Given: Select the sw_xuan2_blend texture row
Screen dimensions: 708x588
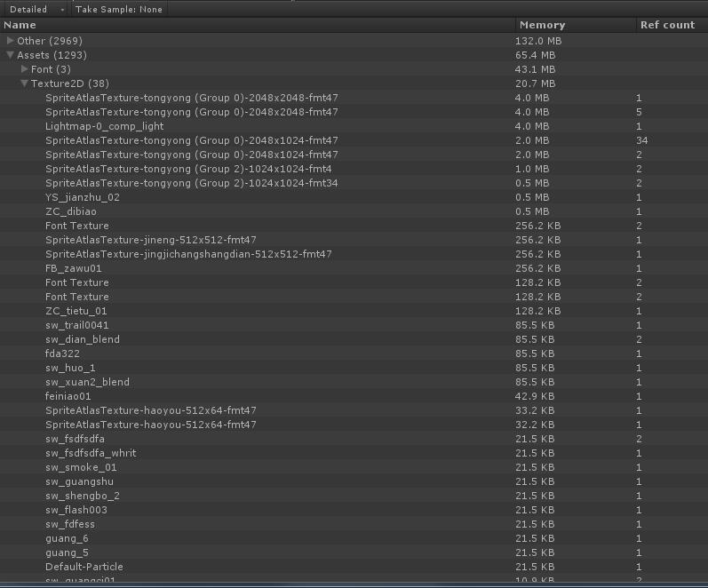Looking at the screenshot, I should click(354, 382).
